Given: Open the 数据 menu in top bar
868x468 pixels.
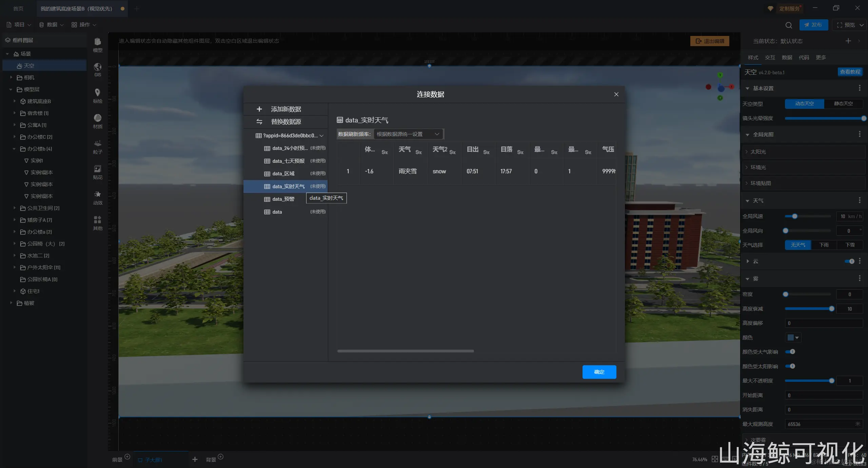Looking at the screenshot, I should [x=52, y=25].
